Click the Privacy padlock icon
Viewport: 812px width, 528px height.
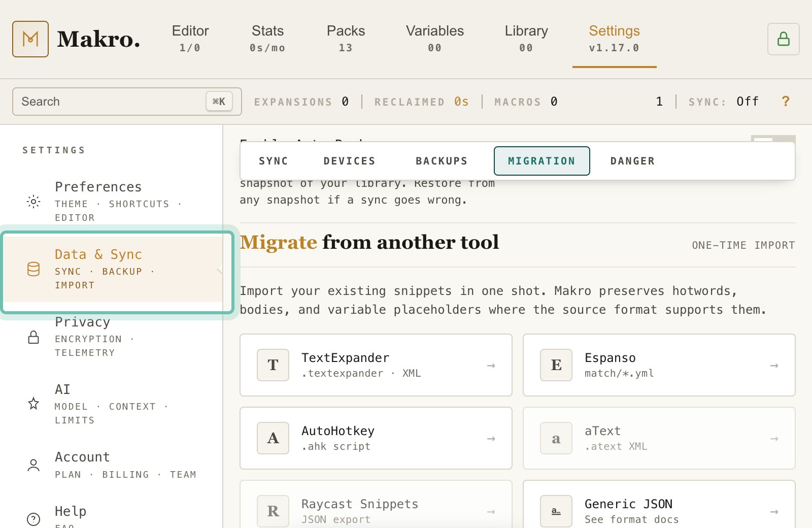click(x=33, y=337)
